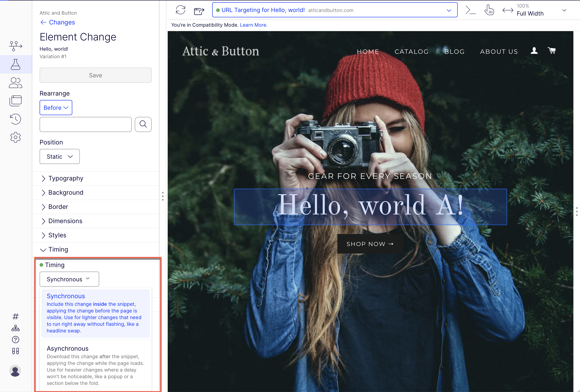Image resolution: width=580 pixels, height=392 pixels.
Task: Expand the Typography section
Action: [x=66, y=178]
